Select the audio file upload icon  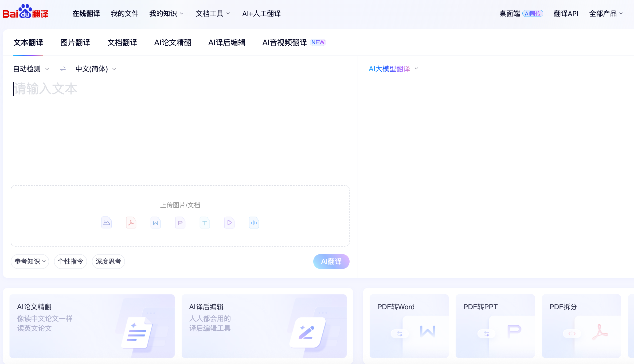click(x=254, y=222)
